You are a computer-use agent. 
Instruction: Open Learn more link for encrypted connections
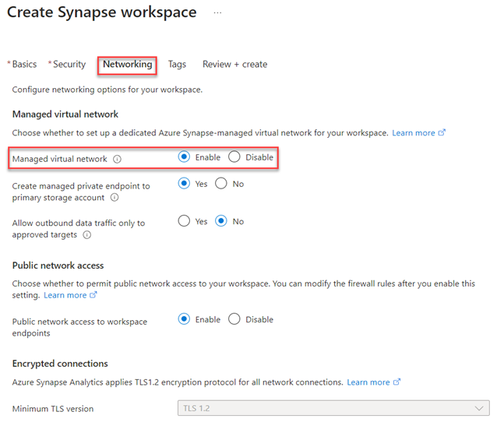(374, 382)
